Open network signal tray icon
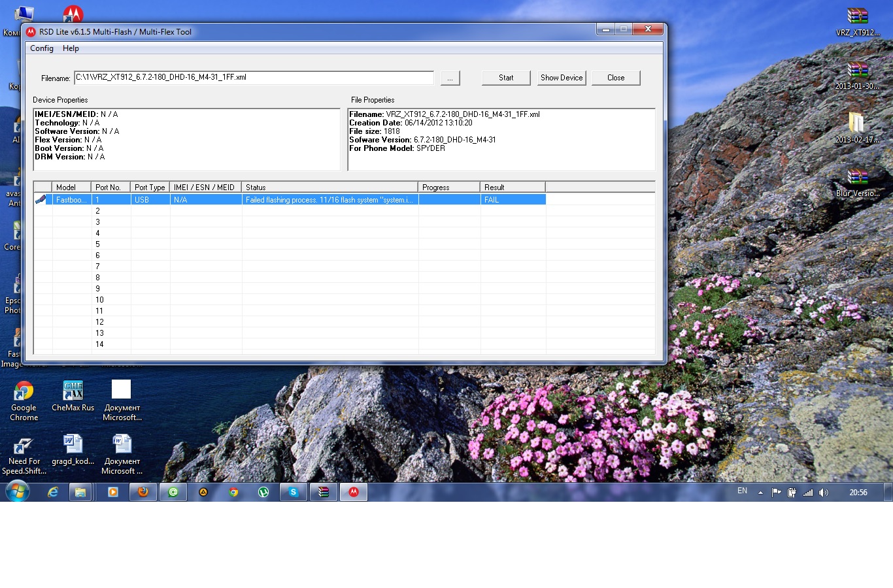The width and height of the screenshot is (893, 588). 808,493
